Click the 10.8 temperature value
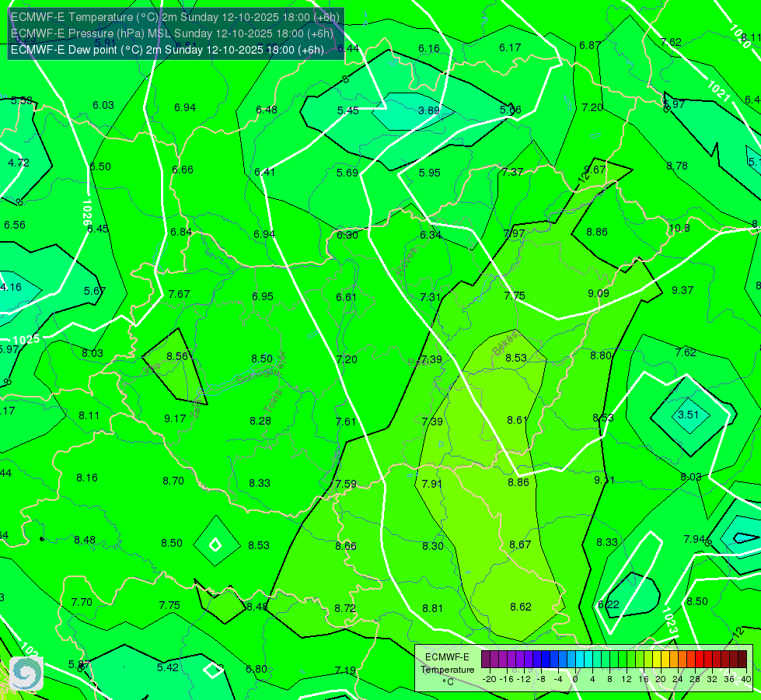 coord(679,229)
